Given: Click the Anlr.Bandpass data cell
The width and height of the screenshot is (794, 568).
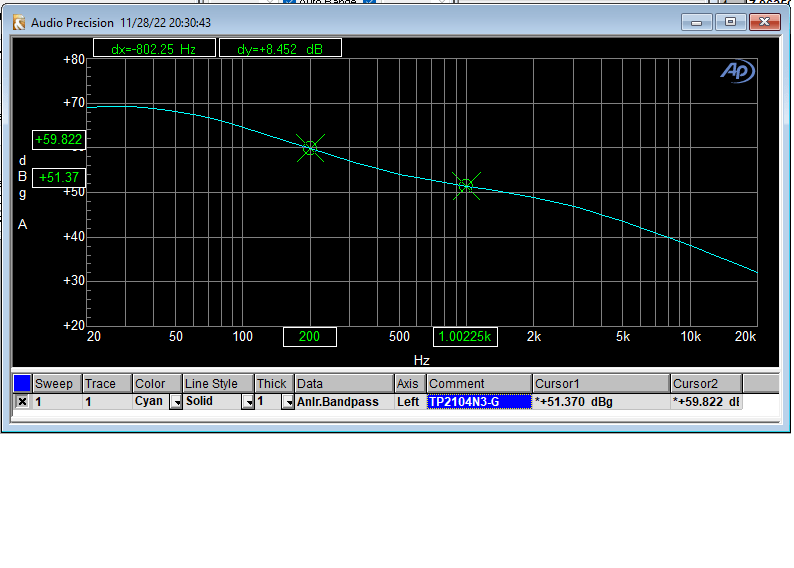Looking at the screenshot, I should [x=344, y=402].
